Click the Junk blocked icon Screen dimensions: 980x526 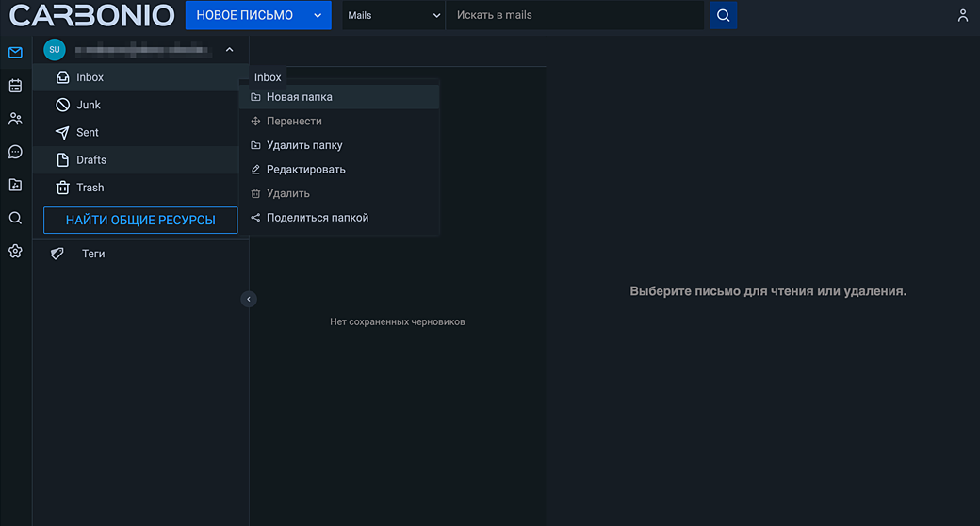click(62, 105)
